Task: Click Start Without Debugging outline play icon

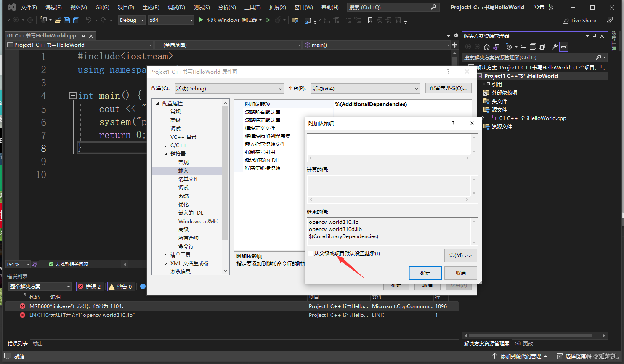Action: tap(267, 20)
